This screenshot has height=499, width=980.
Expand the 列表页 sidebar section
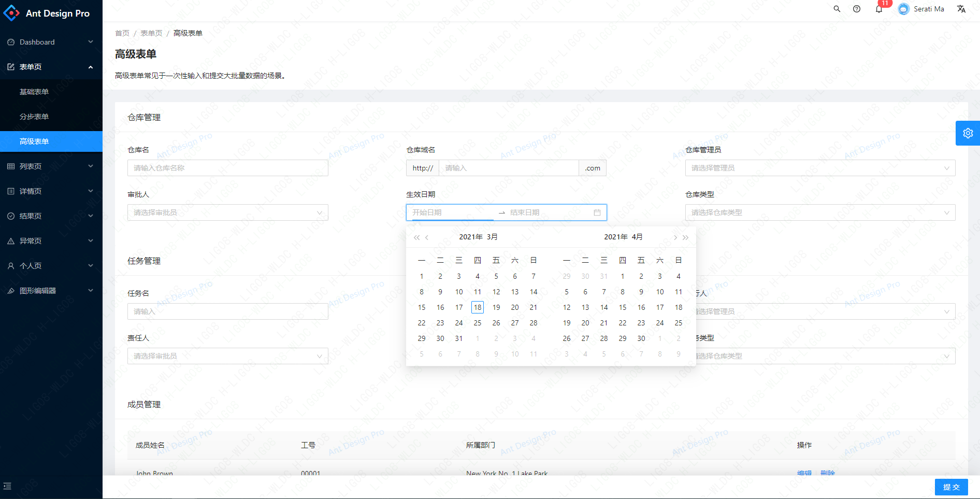51,166
